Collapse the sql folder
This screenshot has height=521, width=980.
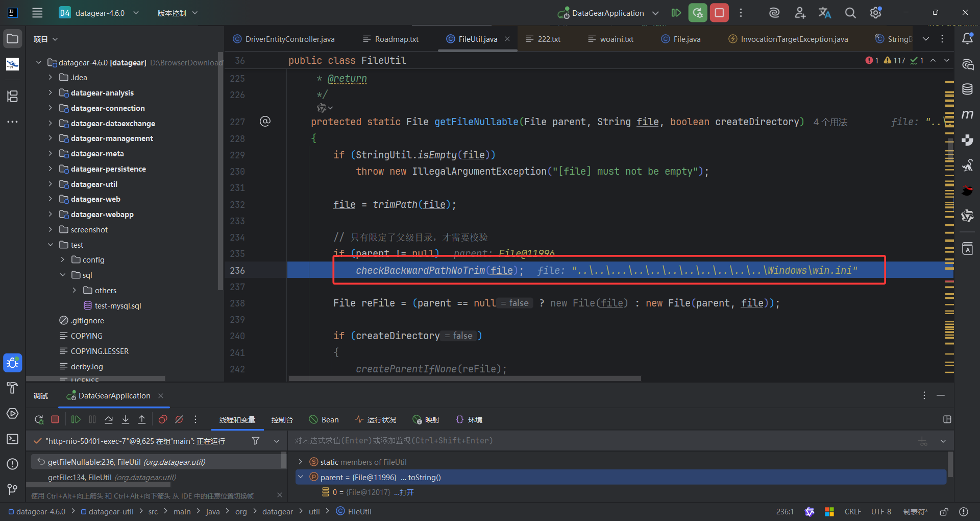pyautogui.click(x=62, y=275)
